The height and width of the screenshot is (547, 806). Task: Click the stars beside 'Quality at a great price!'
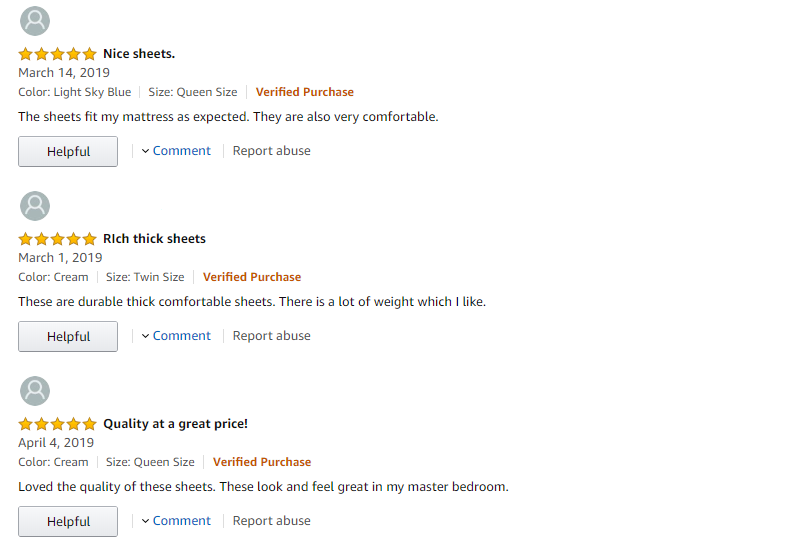57,424
